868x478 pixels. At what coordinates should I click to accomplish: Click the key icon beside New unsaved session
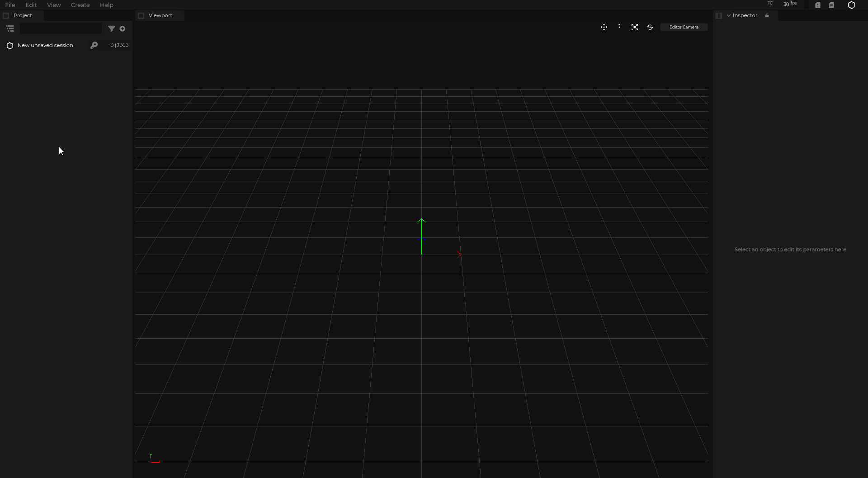click(x=94, y=45)
